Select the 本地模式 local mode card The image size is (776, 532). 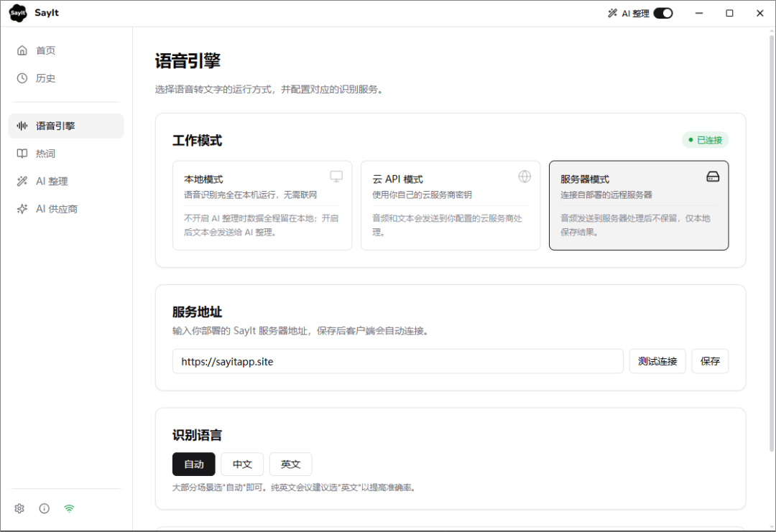pos(262,205)
